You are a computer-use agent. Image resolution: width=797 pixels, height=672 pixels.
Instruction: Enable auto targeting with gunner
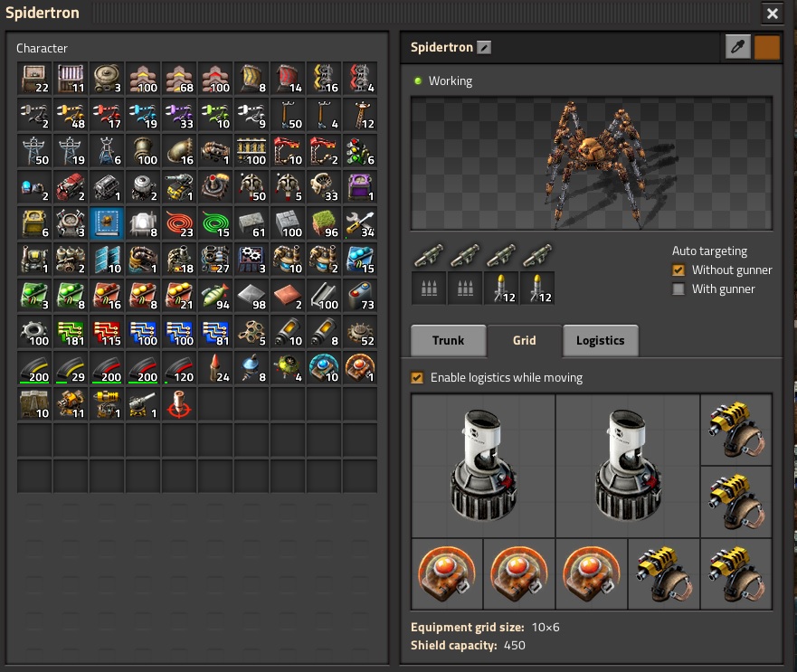click(x=678, y=289)
